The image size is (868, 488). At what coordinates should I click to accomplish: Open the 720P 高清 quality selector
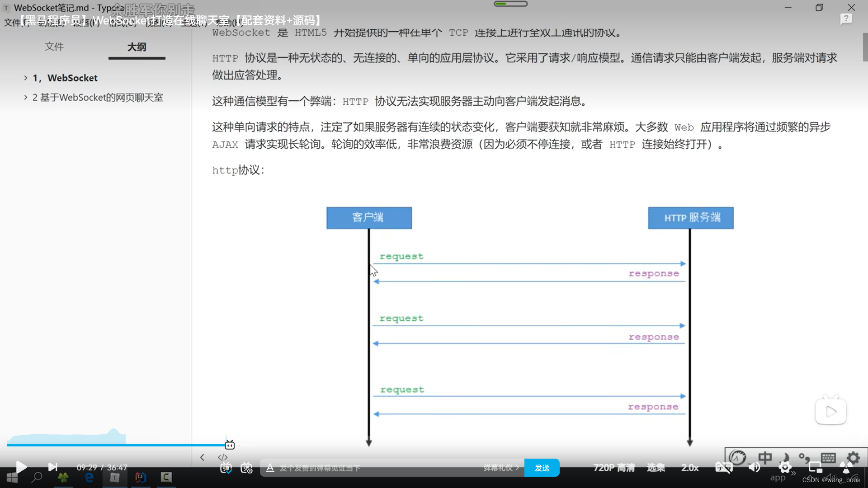[613, 468]
